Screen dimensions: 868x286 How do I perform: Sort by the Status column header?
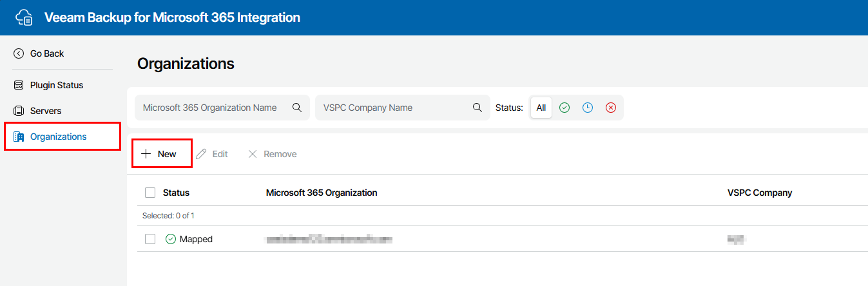coord(176,193)
